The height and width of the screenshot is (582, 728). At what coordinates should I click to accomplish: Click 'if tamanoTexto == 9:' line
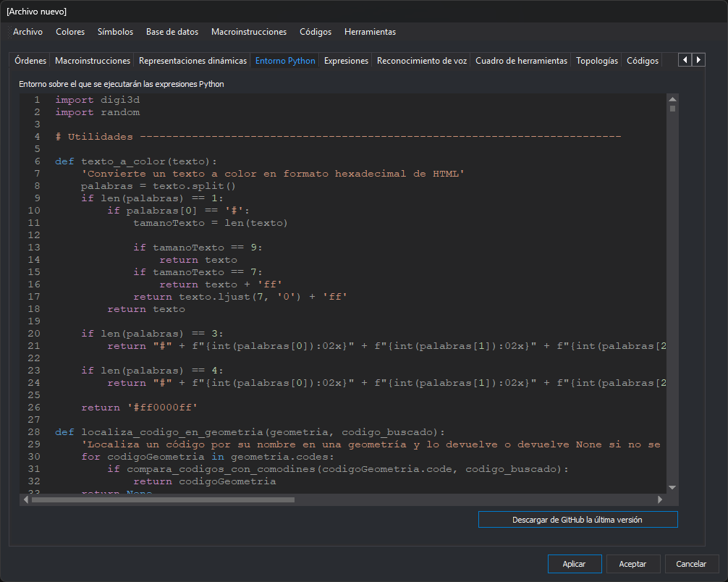pyautogui.click(x=198, y=248)
